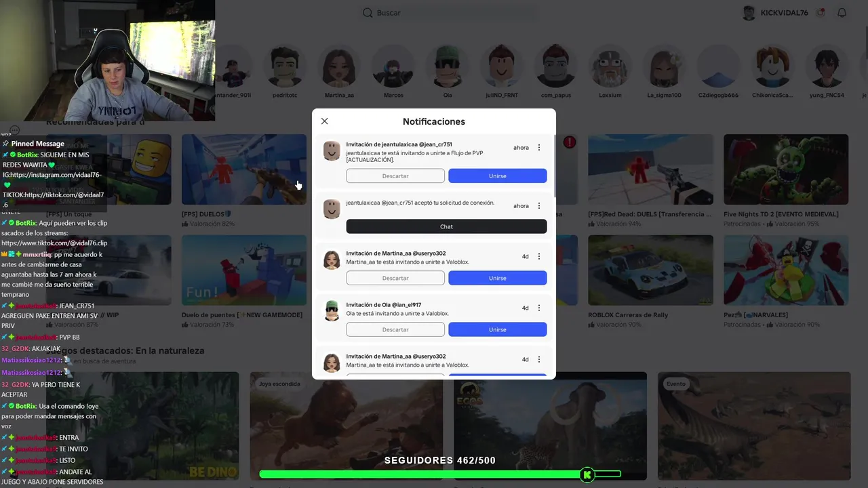Open friend Marcos avatar
Screen dimensions: 868x488
pyautogui.click(x=393, y=66)
